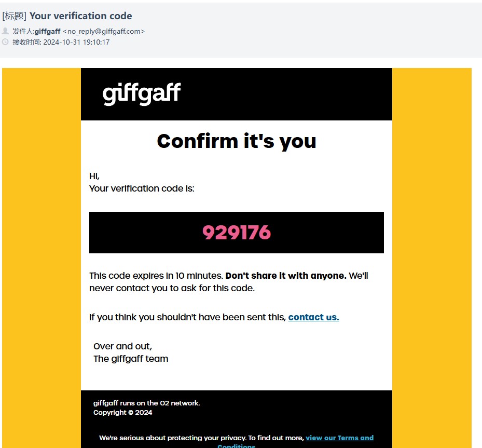The image size is (482, 448).
Task: Click the giffgaff logo in header
Action: [142, 94]
